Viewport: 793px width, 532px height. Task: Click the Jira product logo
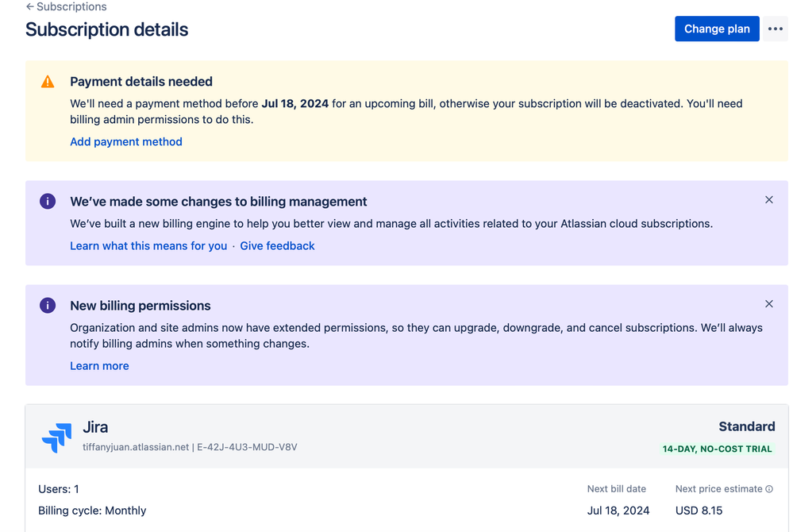pos(56,438)
